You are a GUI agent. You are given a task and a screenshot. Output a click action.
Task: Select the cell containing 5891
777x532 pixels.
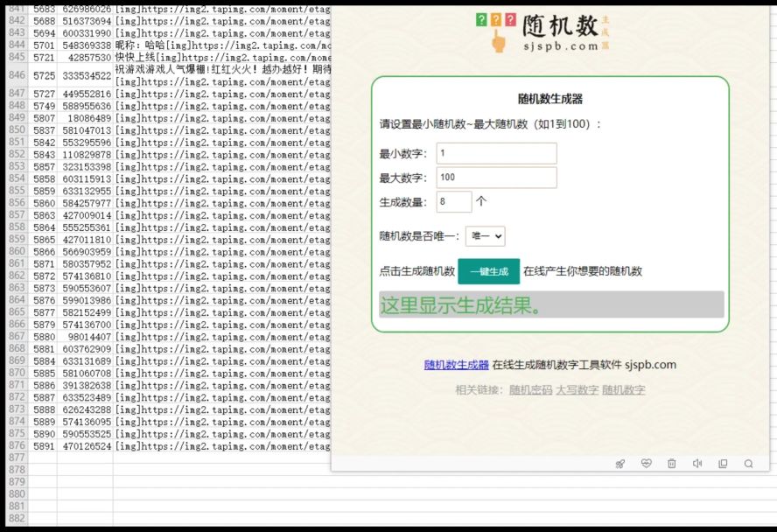(x=44, y=445)
